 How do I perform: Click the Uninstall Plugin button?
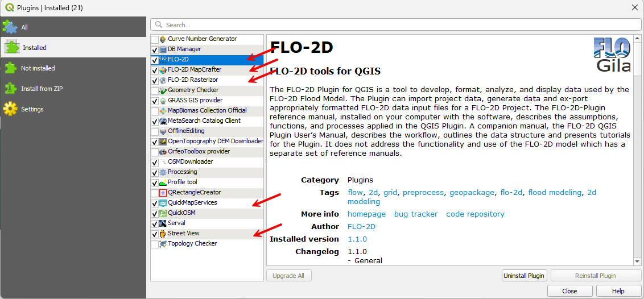tap(524, 276)
